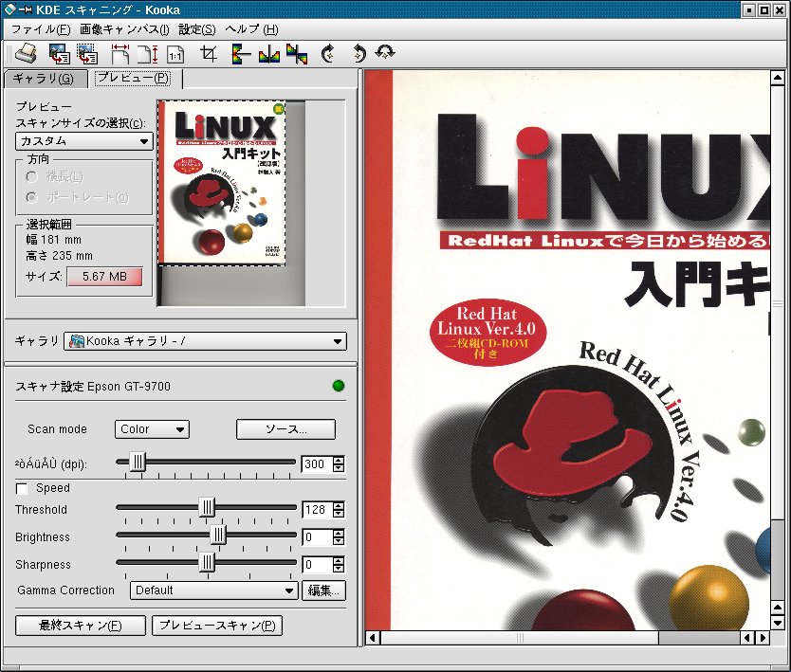791x672 pixels.
Task: Open the 設定(S) menu
Action: [196, 29]
